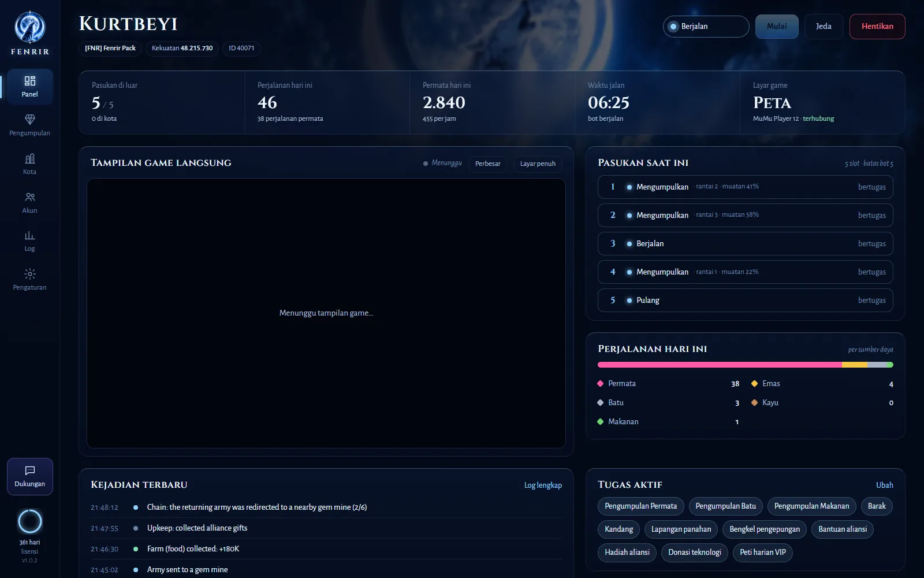Select army slot 4 muatan 22% row

pos(746,272)
